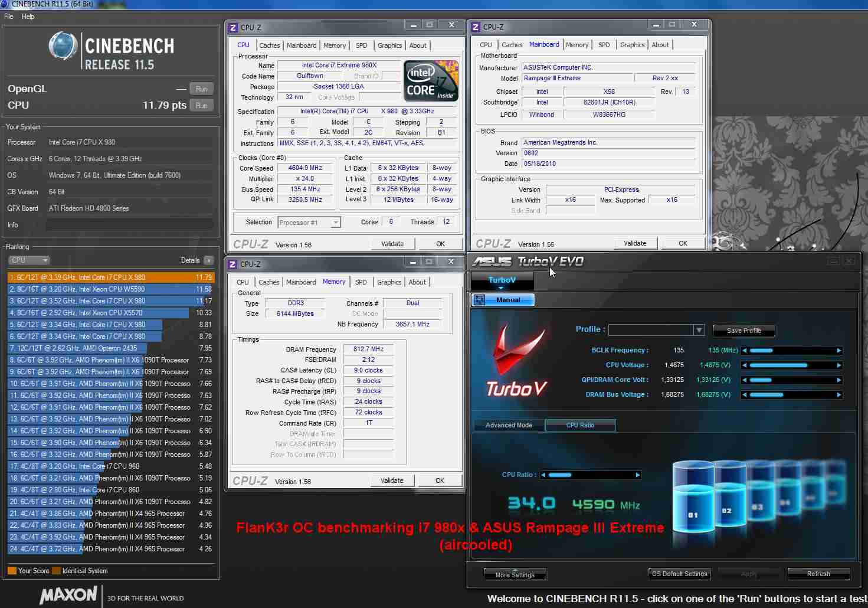
Task: Select ranking row 2 Xeon W5590
Action: pos(110,289)
